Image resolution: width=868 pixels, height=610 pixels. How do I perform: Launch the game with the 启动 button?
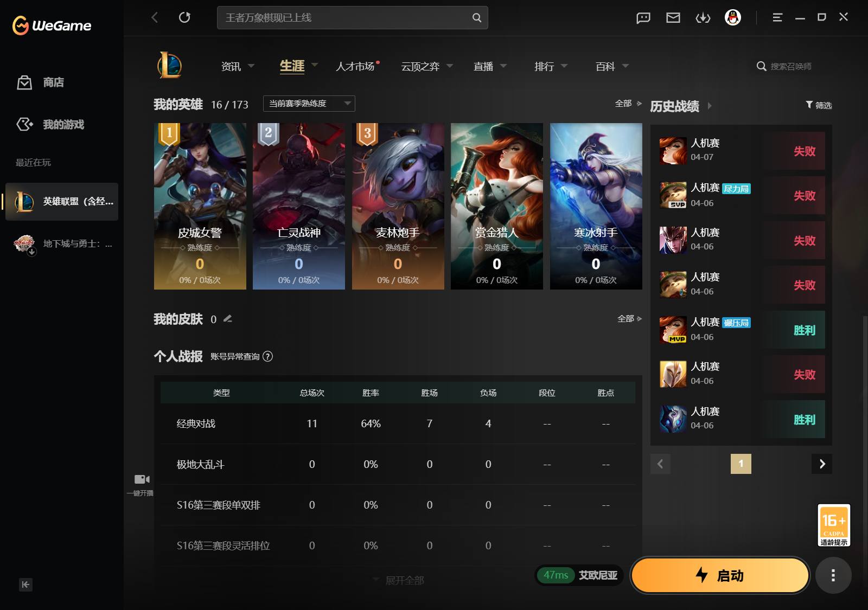[720, 575]
